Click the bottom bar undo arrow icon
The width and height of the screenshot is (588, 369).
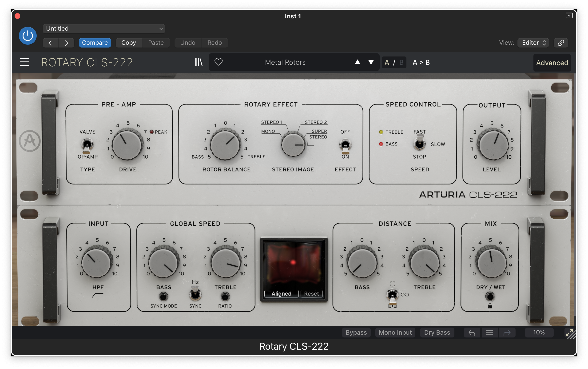(472, 333)
